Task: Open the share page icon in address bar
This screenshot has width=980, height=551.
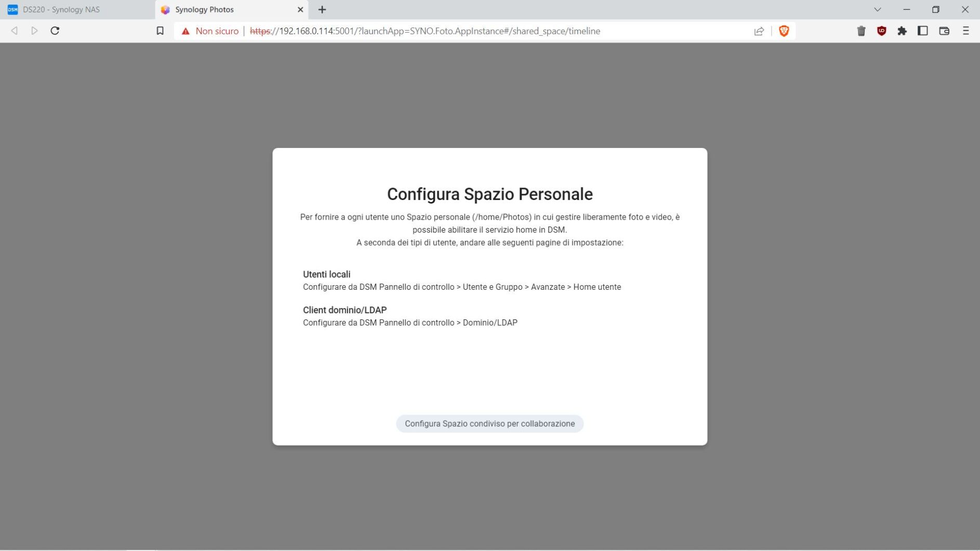Action: coord(759,31)
